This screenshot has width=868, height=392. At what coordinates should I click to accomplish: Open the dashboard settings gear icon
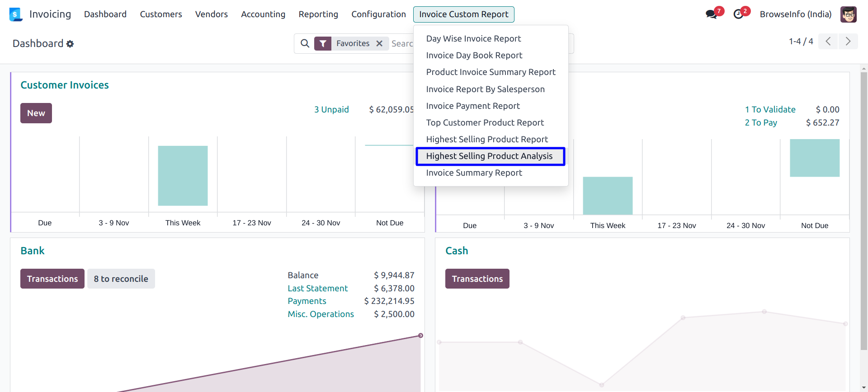[x=70, y=44]
